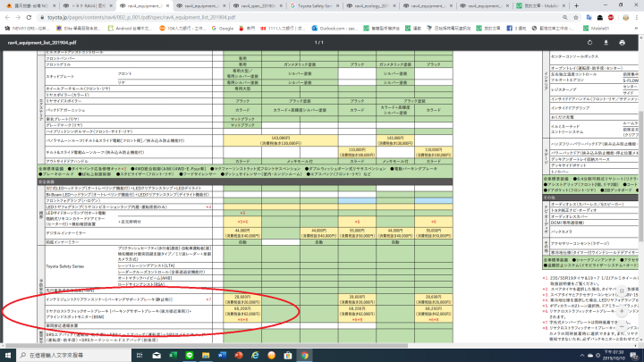Switch to rav4_spec_2019 tab

pos(258,5)
